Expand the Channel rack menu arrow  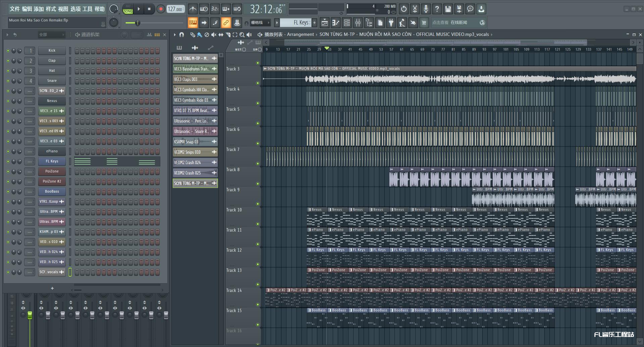tap(7, 35)
